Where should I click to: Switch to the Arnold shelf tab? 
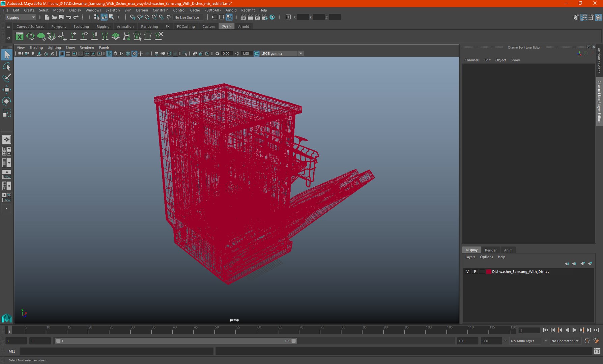(243, 27)
